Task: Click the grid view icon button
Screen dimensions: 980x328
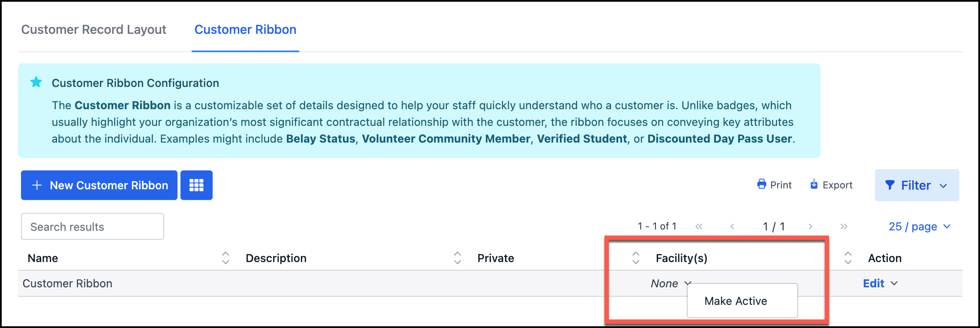Action: (x=196, y=185)
